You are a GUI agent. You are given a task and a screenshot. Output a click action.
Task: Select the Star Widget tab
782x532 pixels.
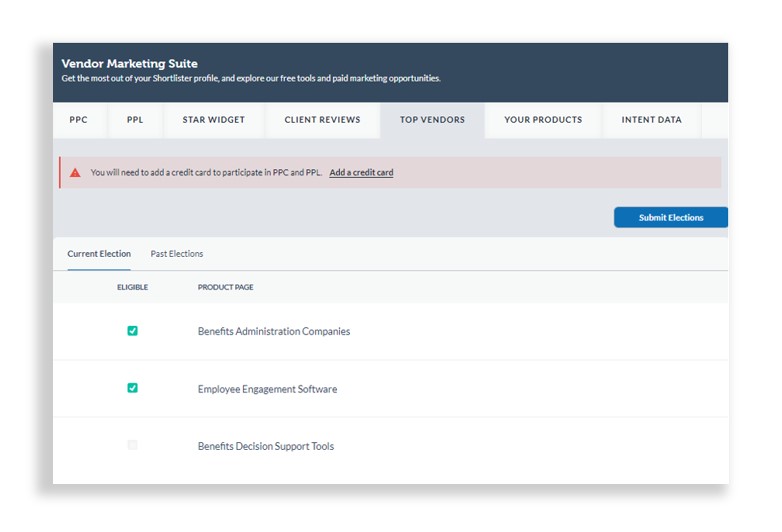tap(213, 120)
